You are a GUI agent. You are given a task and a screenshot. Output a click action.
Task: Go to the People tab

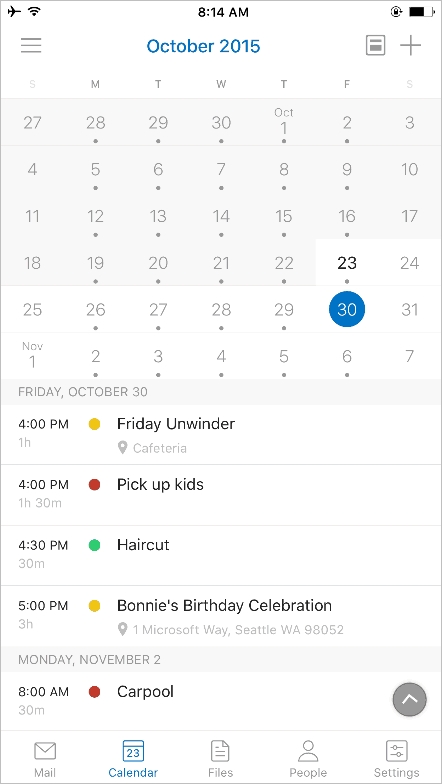308,758
